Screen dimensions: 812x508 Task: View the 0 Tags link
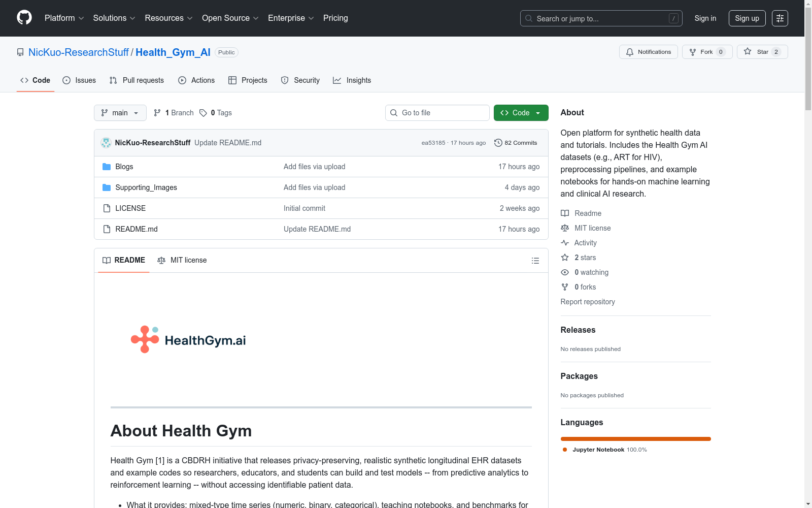tap(216, 113)
